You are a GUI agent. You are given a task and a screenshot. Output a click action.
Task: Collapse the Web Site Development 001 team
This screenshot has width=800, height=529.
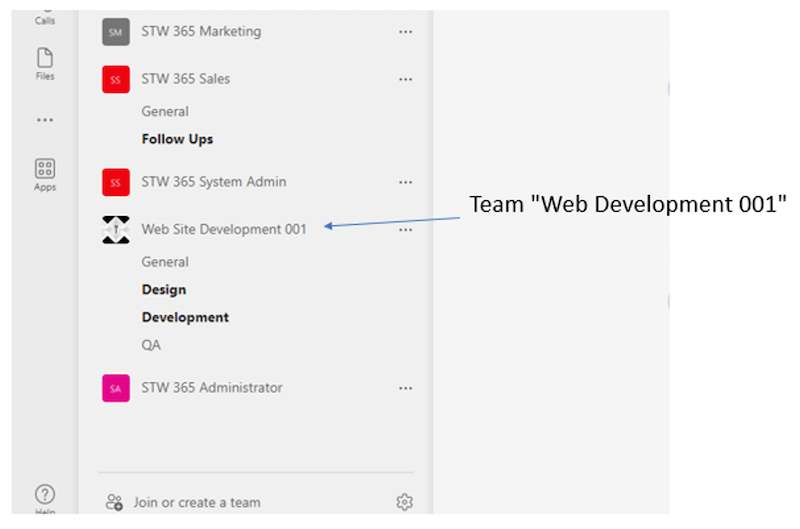tap(224, 230)
